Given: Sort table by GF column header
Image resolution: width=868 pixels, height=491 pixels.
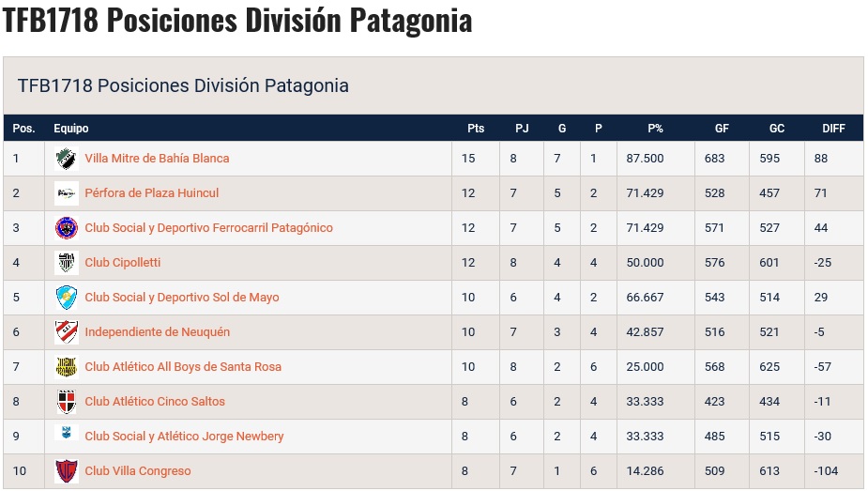Looking at the screenshot, I should pyautogui.click(x=722, y=129).
